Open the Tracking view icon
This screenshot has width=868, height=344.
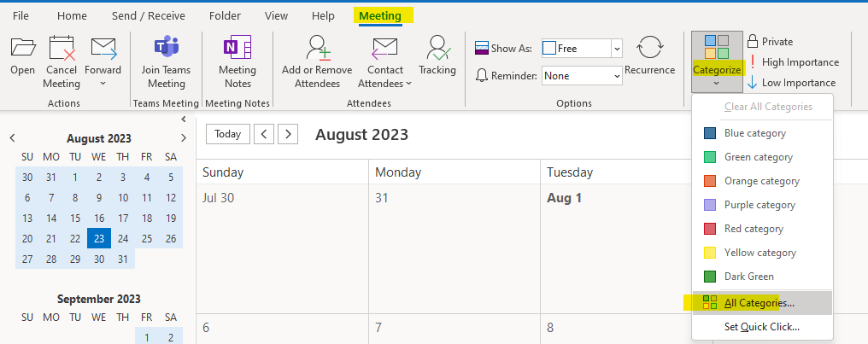438,48
